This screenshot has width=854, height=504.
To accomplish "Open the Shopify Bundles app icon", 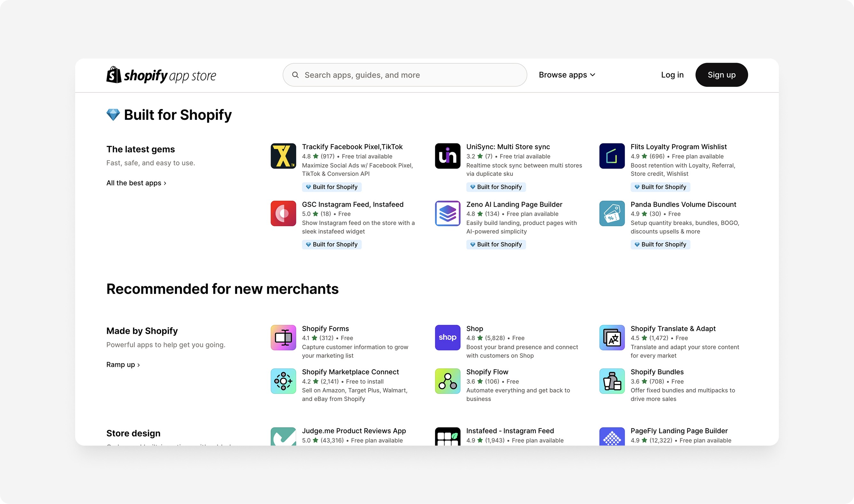I will [x=612, y=381].
